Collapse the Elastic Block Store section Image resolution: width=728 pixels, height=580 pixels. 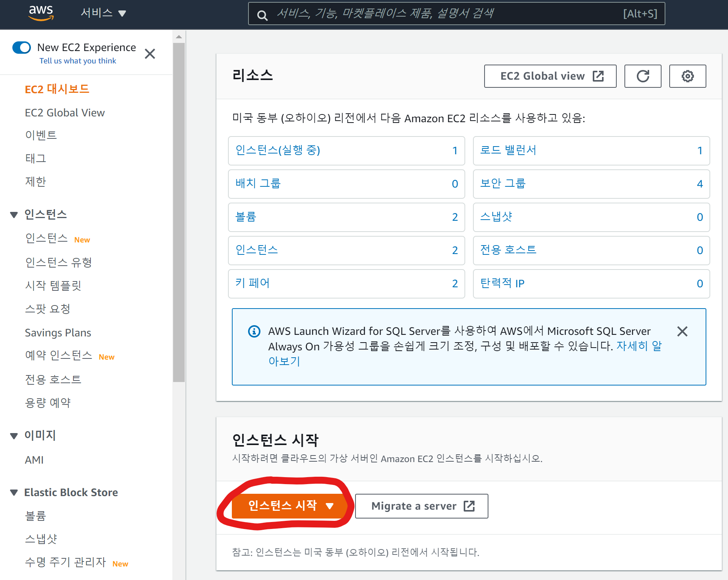coord(14,493)
